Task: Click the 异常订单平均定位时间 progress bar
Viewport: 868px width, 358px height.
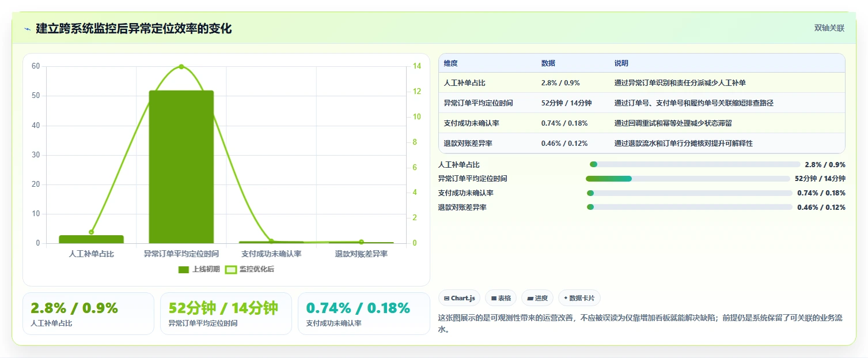Action: 688,179
